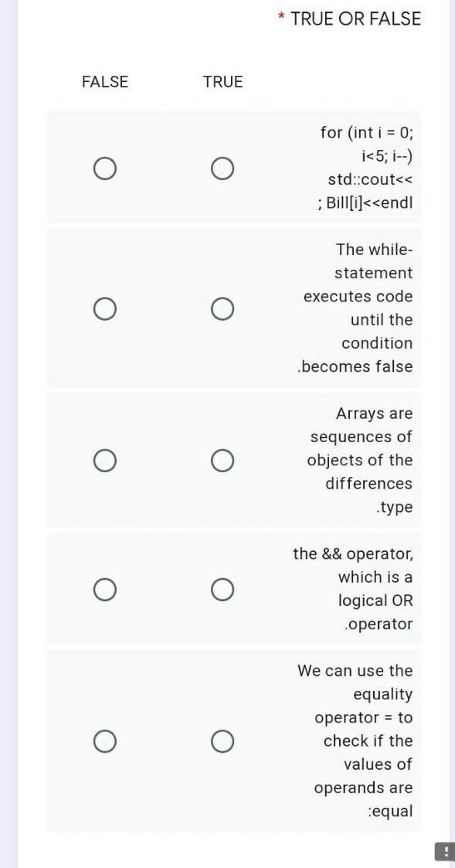Select FALSE for the while-statement question
Image resolution: width=455 pixels, height=868 pixels.
point(105,308)
